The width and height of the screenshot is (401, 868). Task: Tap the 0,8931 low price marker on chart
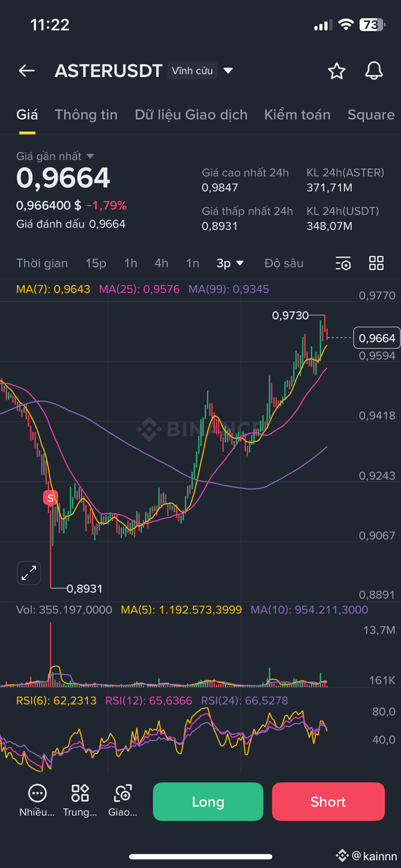(84, 589)
